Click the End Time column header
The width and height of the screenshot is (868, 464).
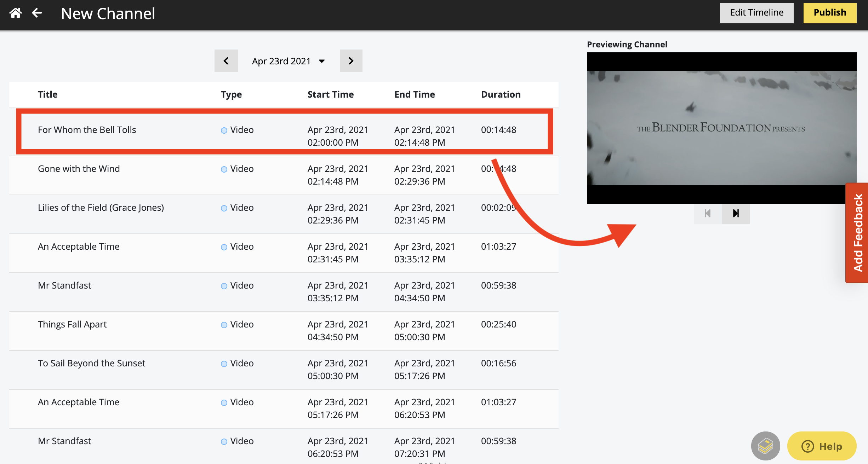tap(415, 94)
